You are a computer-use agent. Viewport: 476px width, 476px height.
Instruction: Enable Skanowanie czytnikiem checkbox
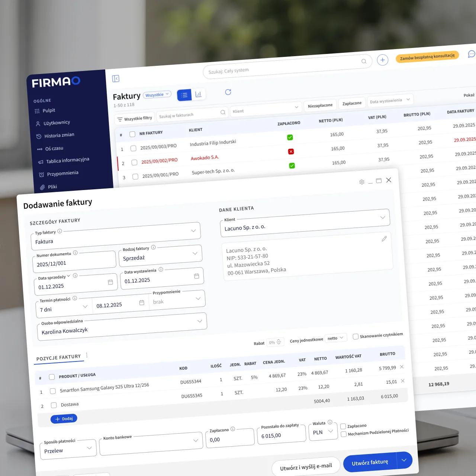point(356,337)
